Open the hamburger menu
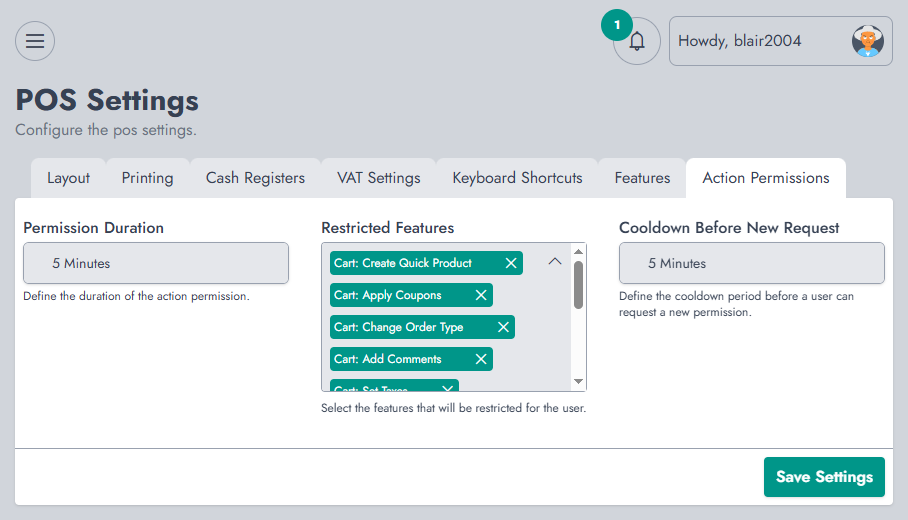Screen dimensions: 908x520 point(35,41)
